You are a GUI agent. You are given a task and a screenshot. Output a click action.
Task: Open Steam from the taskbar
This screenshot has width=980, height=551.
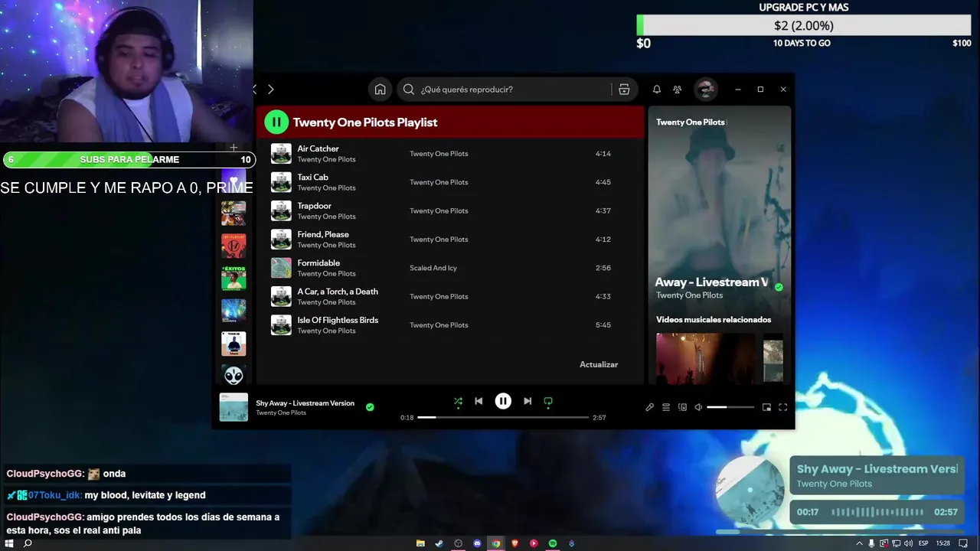pos(439,543)
